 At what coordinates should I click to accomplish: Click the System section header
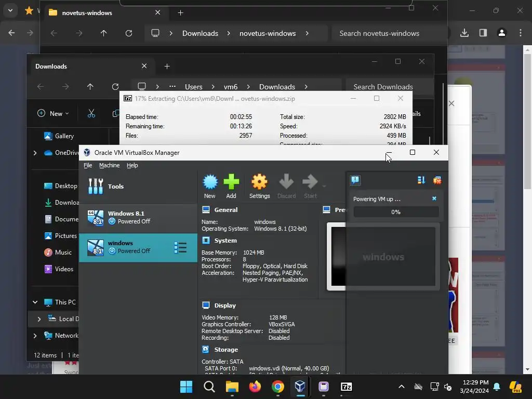click(225, 241)
